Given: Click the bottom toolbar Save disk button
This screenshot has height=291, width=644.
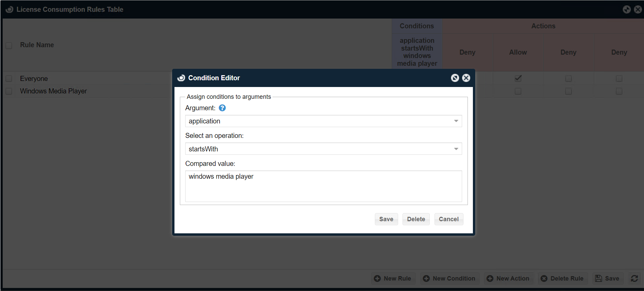Looking at the screenshot, I should [607, 279].
